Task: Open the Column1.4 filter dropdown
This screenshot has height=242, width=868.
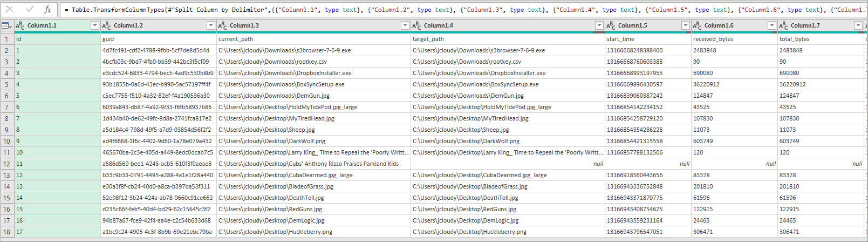Action: click(x=599, y=25)
